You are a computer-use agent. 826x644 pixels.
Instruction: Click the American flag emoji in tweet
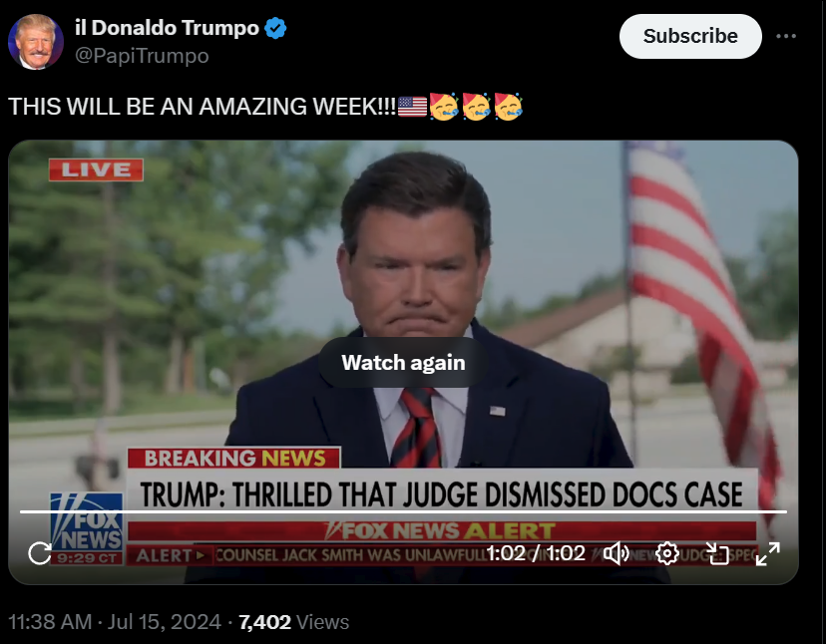(412, 107)
